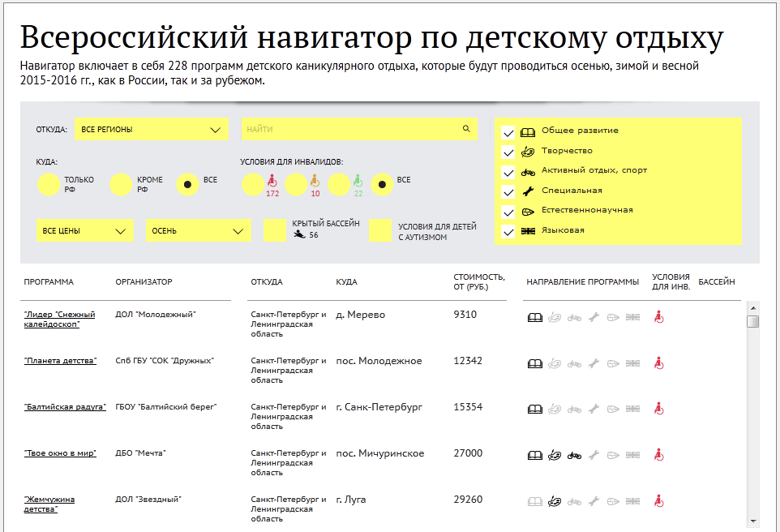
Task: Click the destination пос. Мичуринское
Action: click(380, 453)
